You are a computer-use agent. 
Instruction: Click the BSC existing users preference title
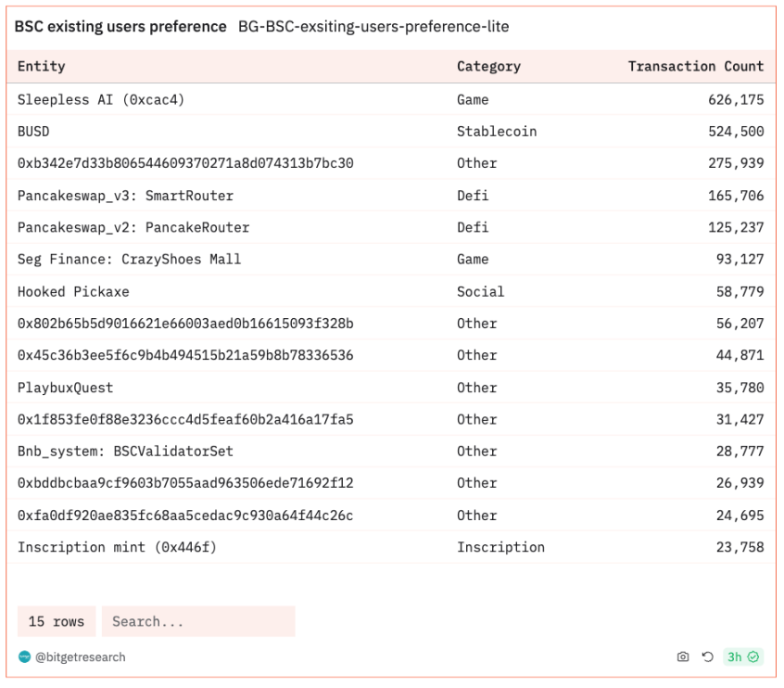click(120, 27)
